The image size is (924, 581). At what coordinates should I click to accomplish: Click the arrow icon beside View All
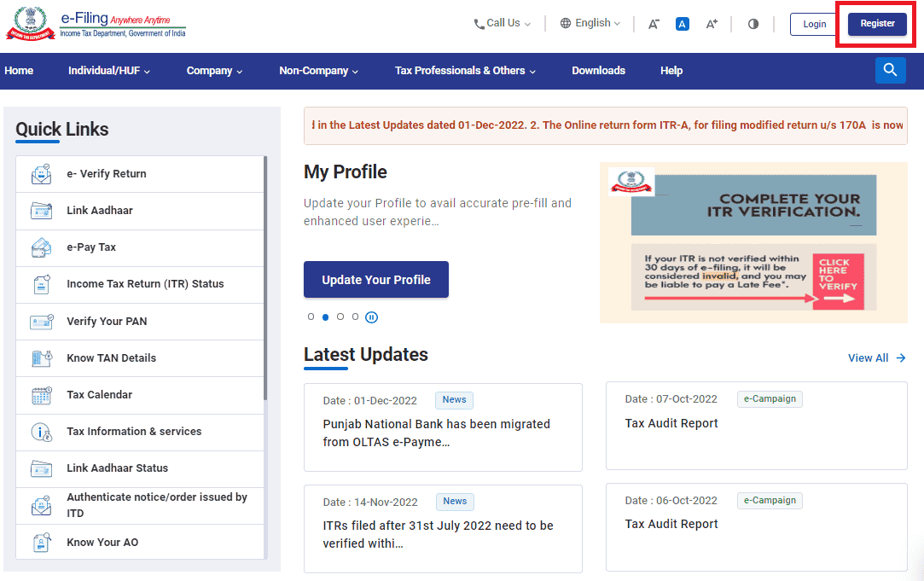tap(900, 357)
